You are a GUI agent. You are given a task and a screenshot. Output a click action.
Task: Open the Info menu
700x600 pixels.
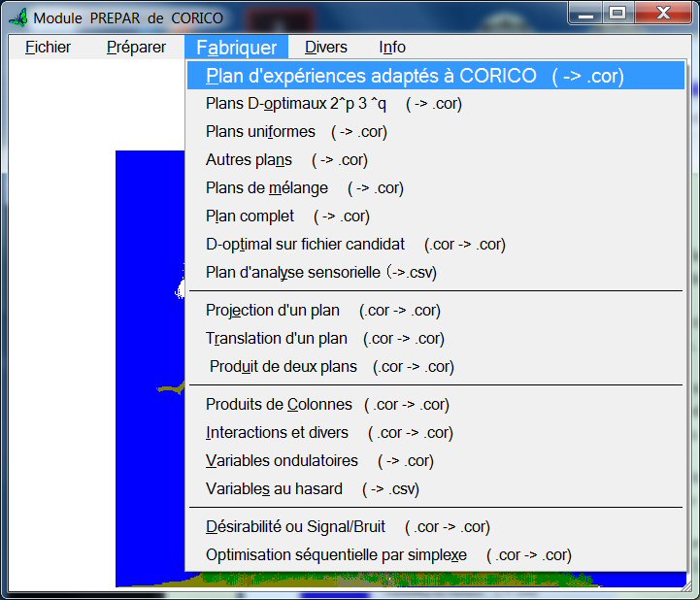click(392, 47)
